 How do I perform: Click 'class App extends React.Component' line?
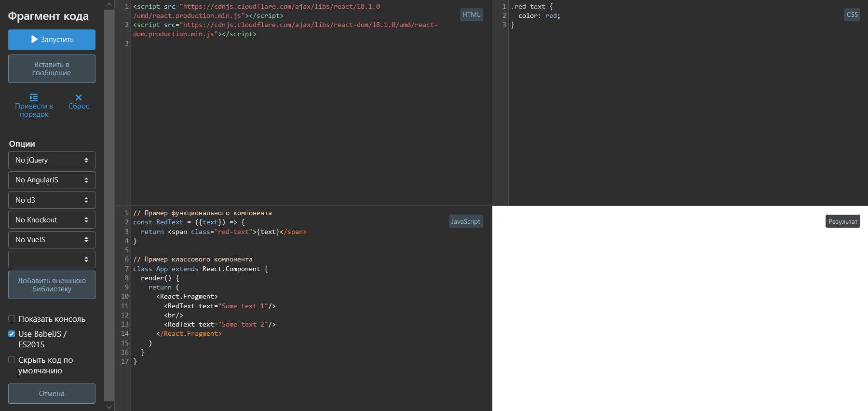point(201,269)
